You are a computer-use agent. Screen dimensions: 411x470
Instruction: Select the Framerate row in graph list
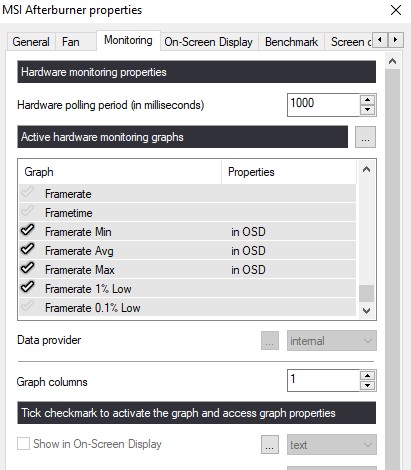click(x=187, y=194)
